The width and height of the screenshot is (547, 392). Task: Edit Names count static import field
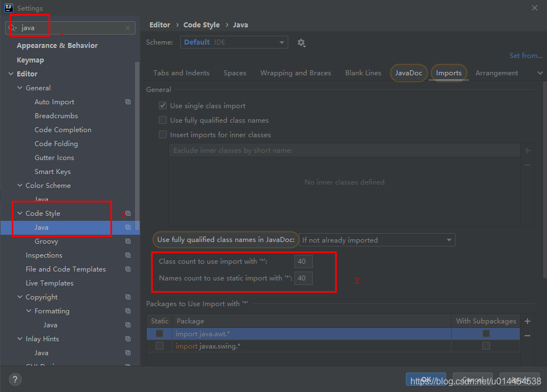pos(303,278)
